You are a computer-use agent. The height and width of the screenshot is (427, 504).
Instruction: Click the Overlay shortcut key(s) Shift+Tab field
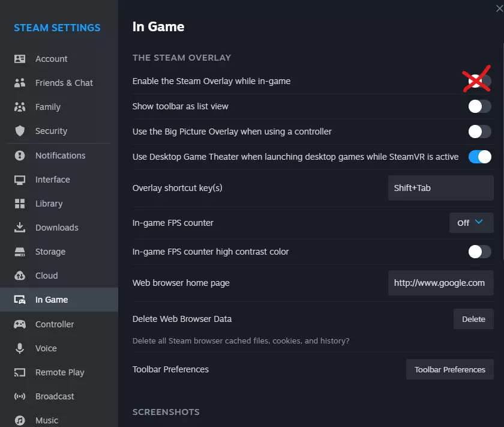pyautogui.click(x=440, y=188)
